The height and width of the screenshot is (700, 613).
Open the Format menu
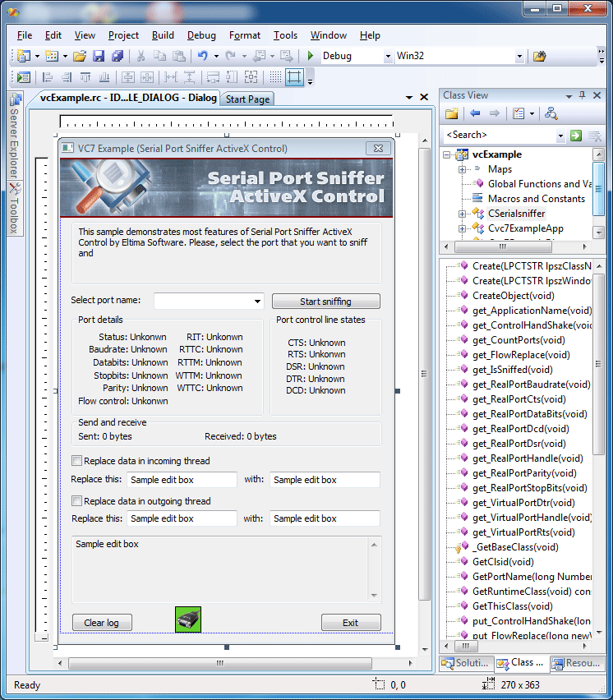pyautogui.click(x=245, y=35)
